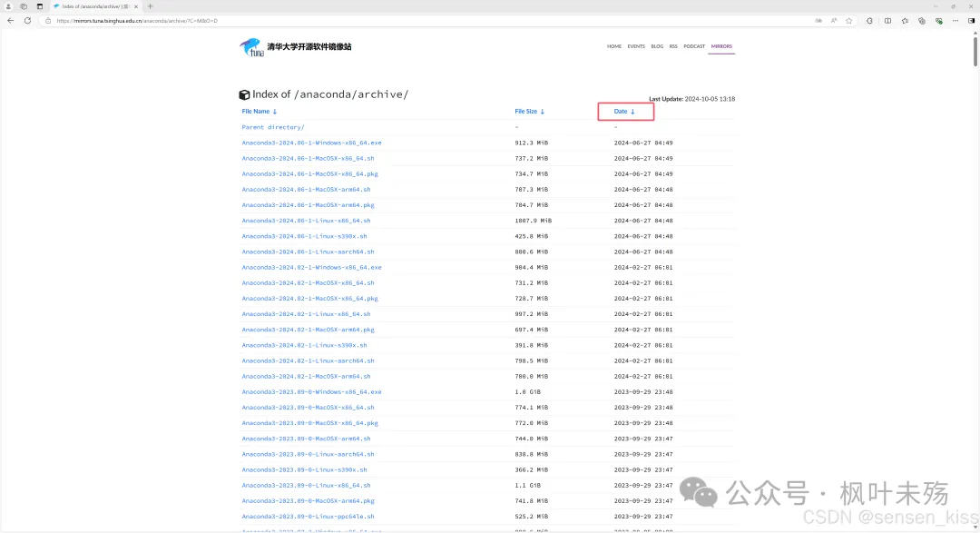The height and width of the screenshot is (533, 980).
Task: Download Anaconda3-2023.09-0-Linux-ppc64le.sh
Action: pos(308,517)
